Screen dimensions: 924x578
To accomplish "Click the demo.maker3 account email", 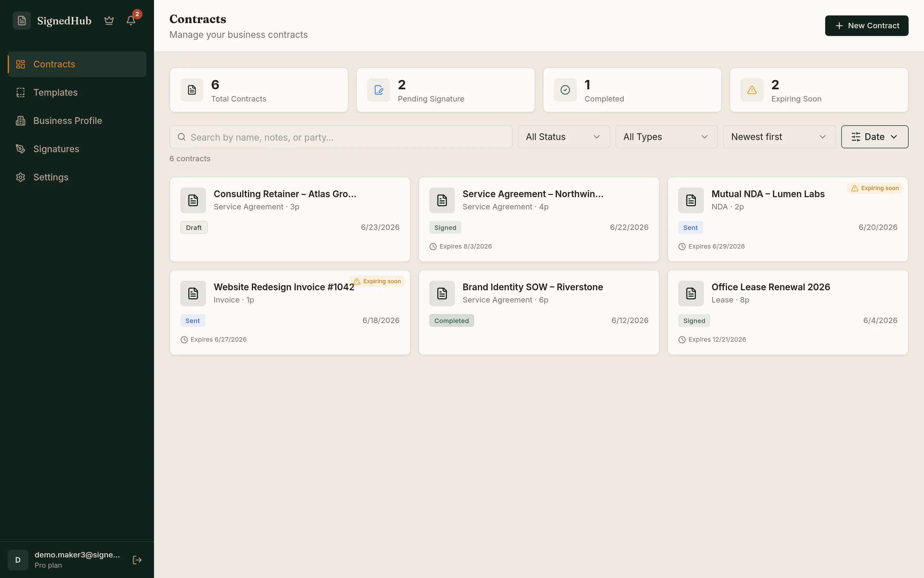I will click(77, 555).
